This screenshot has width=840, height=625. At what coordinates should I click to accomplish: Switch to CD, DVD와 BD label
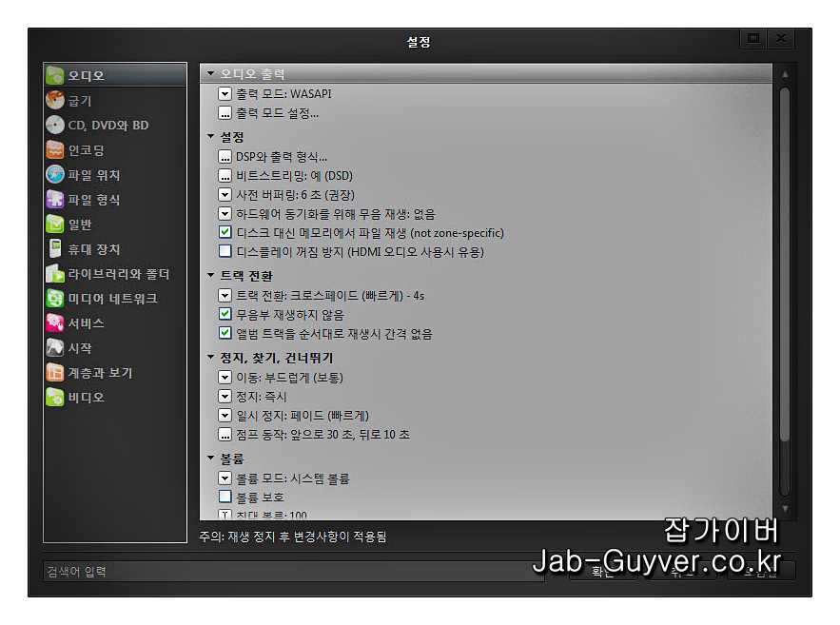(108, 126)
